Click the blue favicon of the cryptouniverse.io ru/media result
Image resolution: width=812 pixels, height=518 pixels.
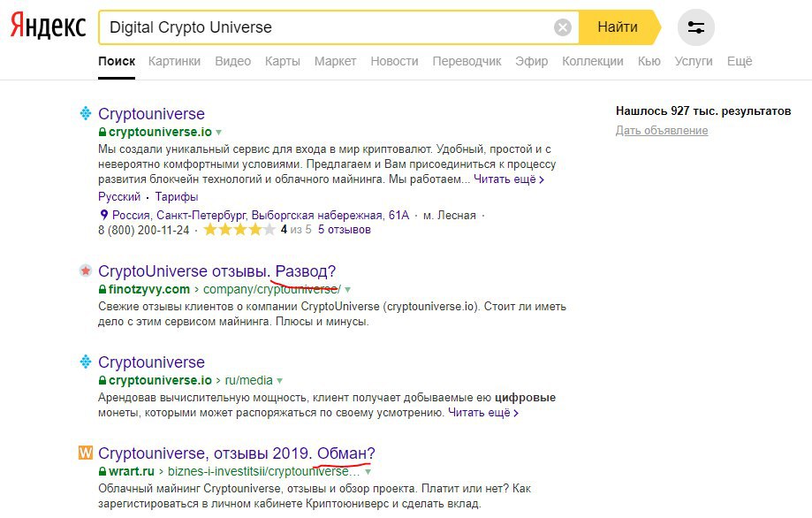tap(86, 362)
